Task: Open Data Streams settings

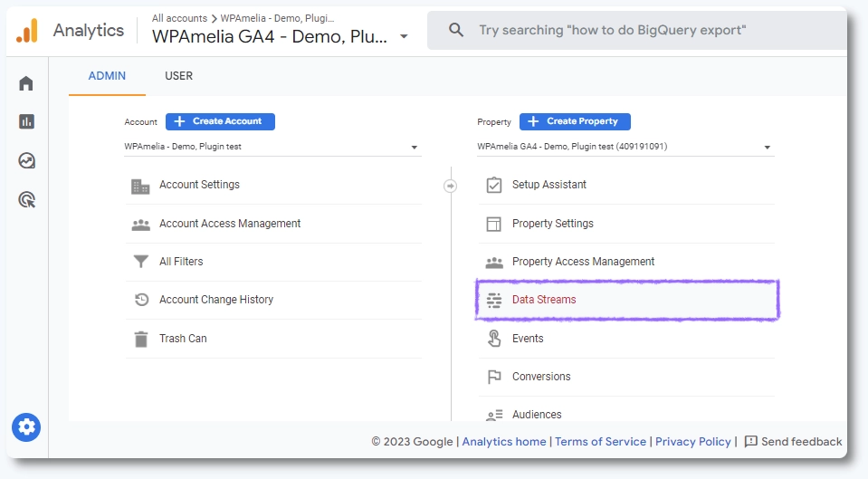Action: tap(543, 300)
